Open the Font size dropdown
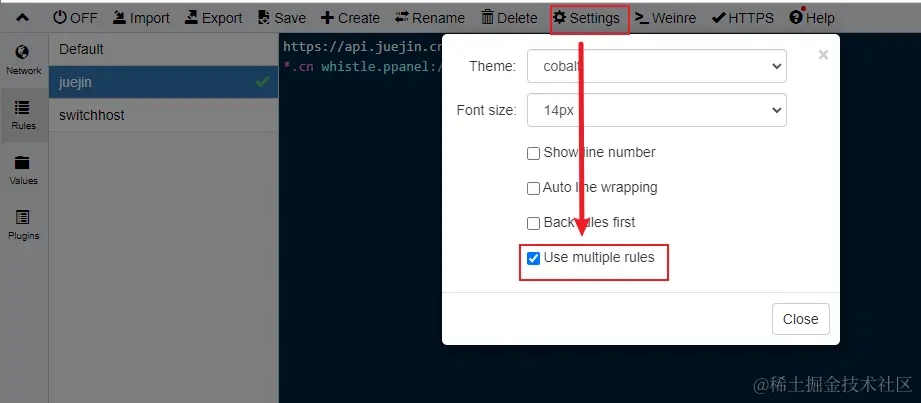The height and width of the screenshot is (403, 921). 657,110
